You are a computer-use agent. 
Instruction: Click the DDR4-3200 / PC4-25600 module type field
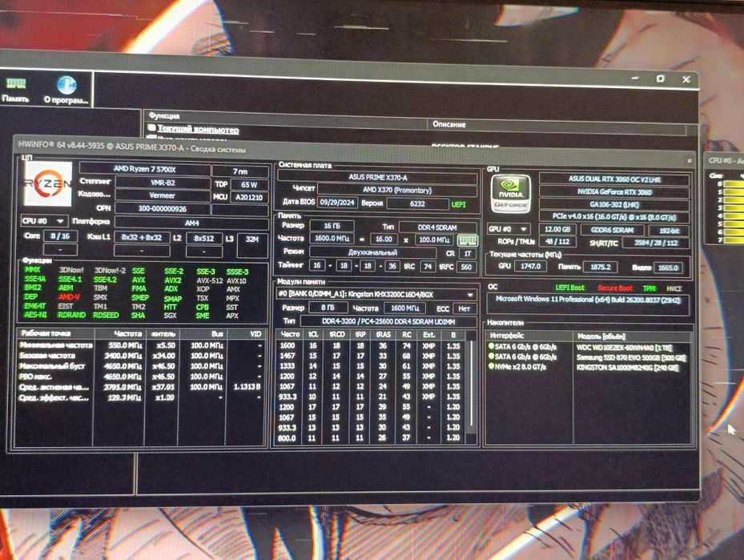pyautogui.click(x=388, y=321)
